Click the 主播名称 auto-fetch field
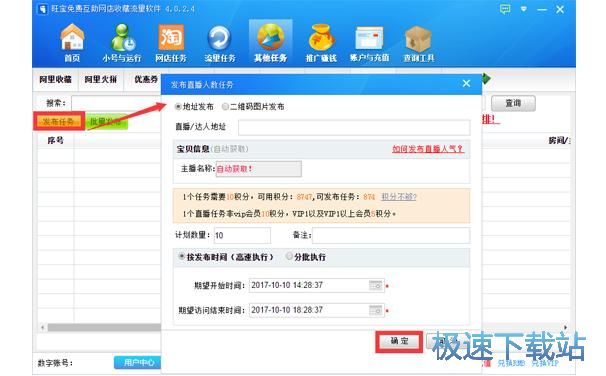Screen dimensions: 606x376 (x=259, y=169)
